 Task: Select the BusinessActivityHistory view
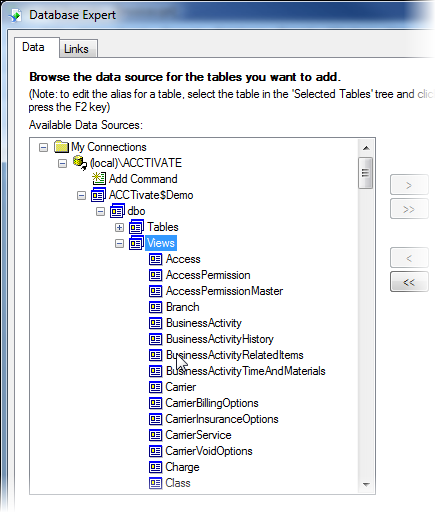[220, 339]
